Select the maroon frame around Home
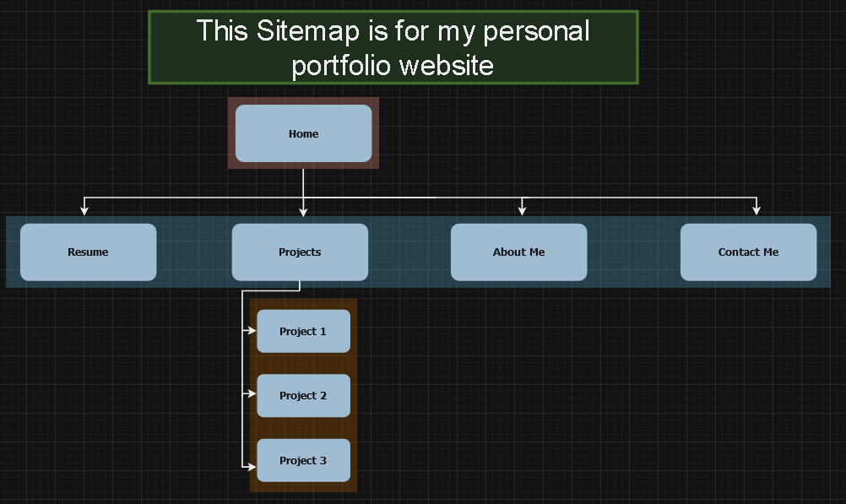 [233, 133]
